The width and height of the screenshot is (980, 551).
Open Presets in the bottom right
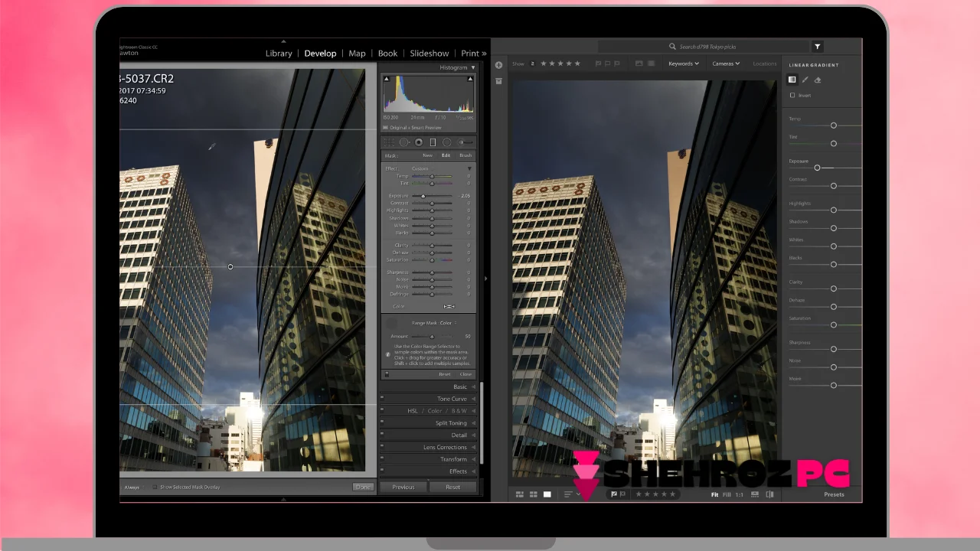pyautogui.click(x=834, y=494)
